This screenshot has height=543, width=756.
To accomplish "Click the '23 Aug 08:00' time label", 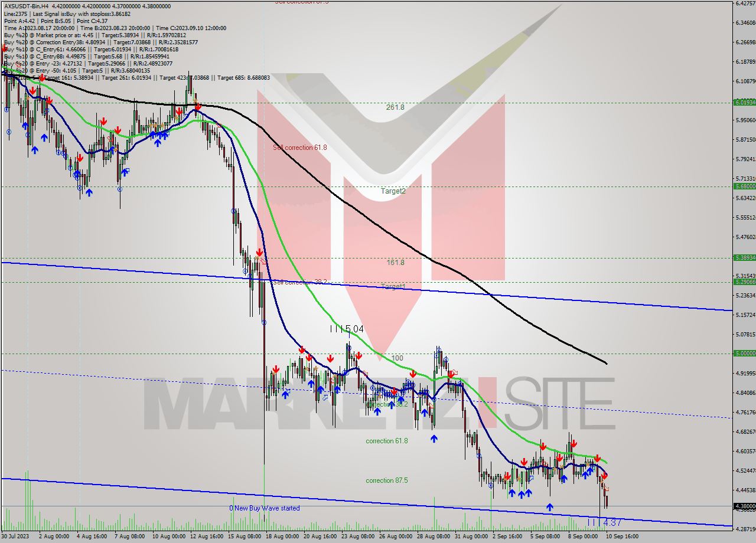I will 359,537.
